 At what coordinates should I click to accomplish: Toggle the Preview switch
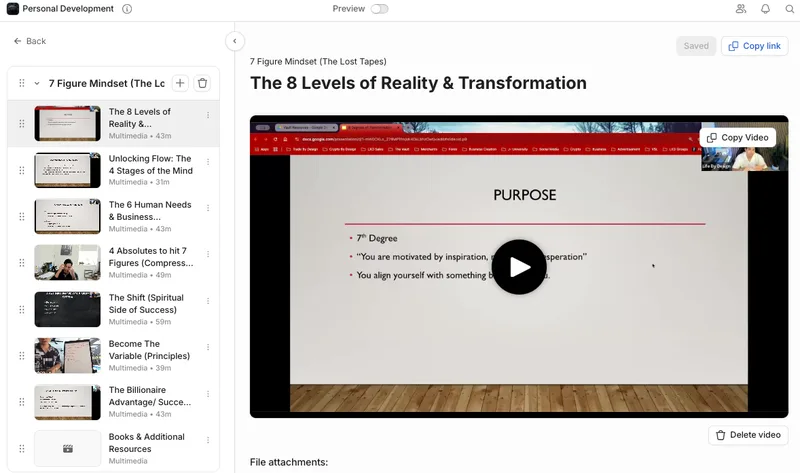(x=379, y=9)
